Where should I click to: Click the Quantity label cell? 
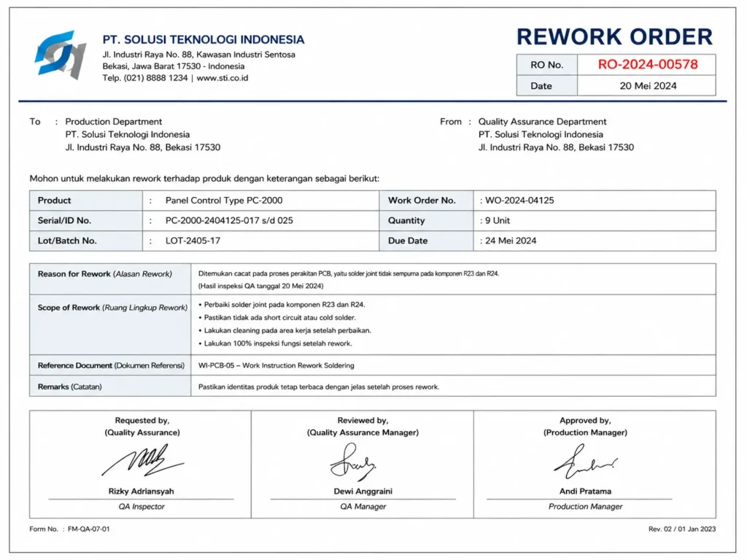tap(426, 220)
